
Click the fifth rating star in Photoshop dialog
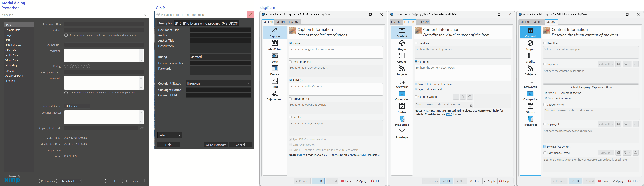[89, 66]
